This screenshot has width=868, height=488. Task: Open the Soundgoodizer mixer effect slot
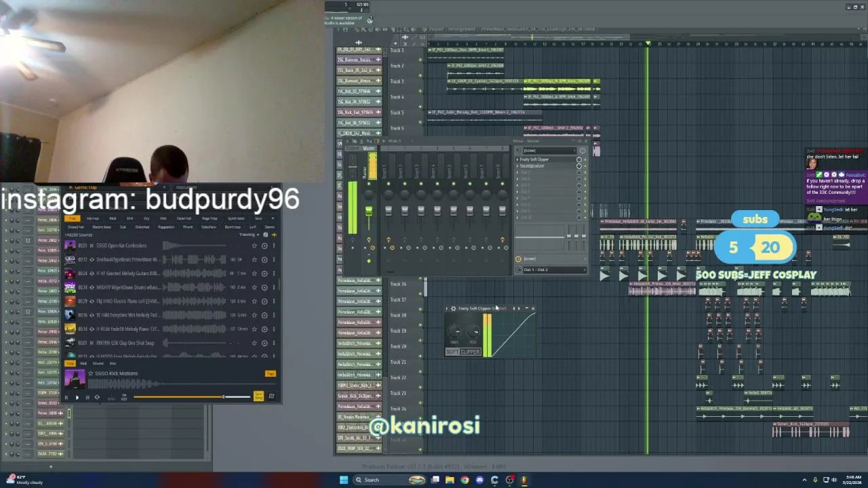[546, 166]
